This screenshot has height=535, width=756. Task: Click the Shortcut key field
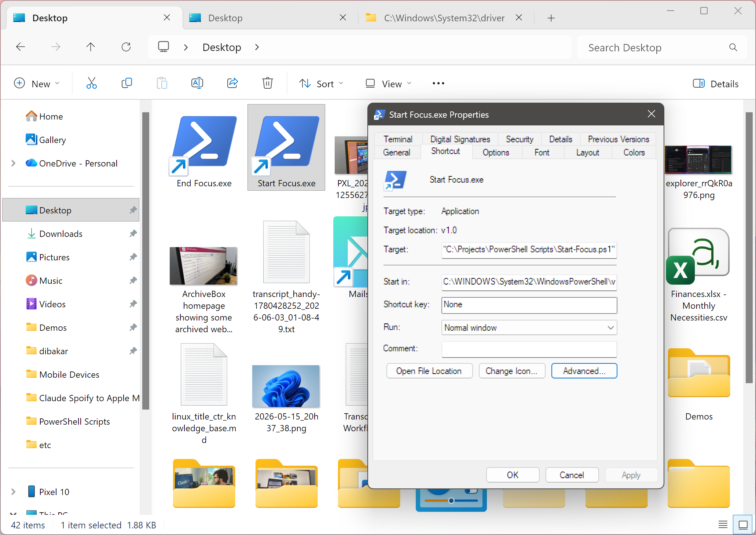pos(529,305)
